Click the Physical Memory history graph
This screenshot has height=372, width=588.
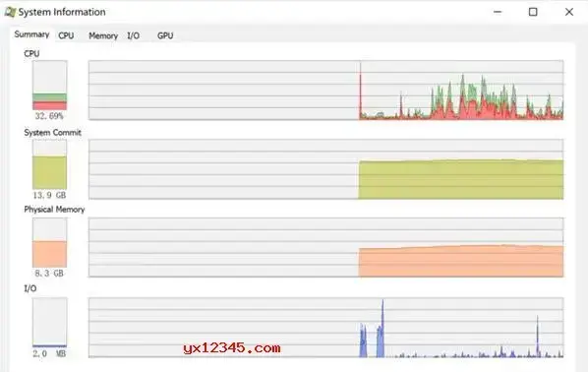(325, 247)
